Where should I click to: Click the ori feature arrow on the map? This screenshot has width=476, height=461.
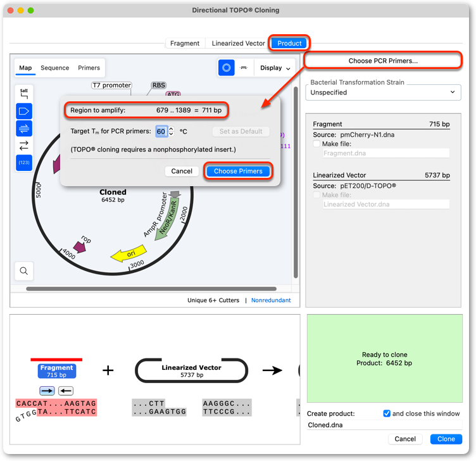point(128,253)
